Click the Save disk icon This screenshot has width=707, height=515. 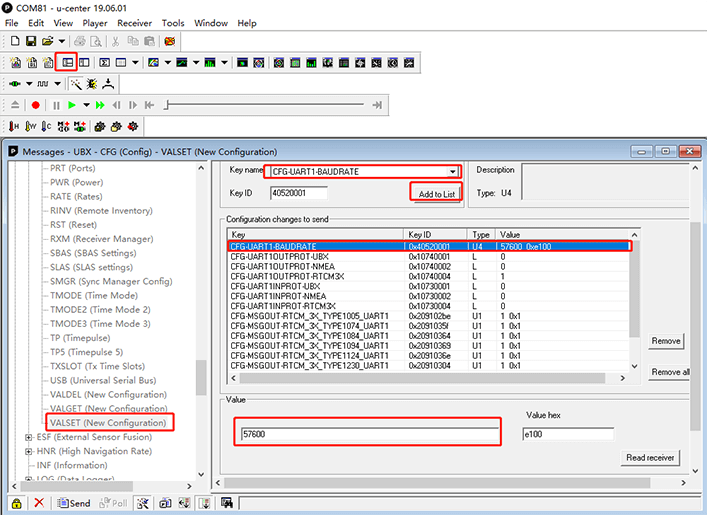pos(31,41)
